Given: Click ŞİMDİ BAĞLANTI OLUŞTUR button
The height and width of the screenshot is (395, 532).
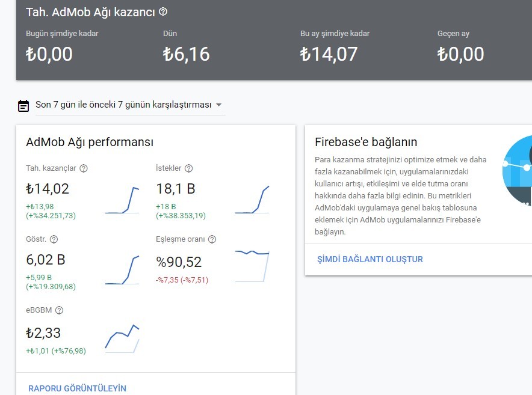Looking at the screenshot, I should pyautogui.click(x=370, y=259).
